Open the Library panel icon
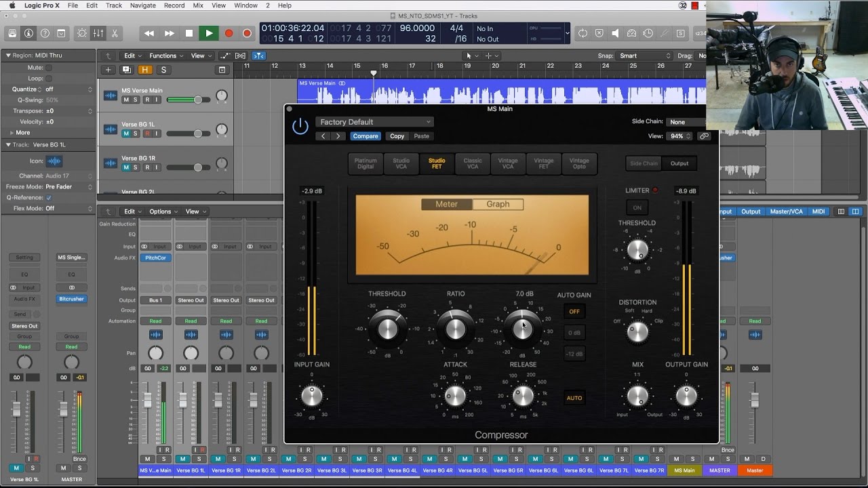The width and height of the screenshot is (868, 488). click(12, 33)
